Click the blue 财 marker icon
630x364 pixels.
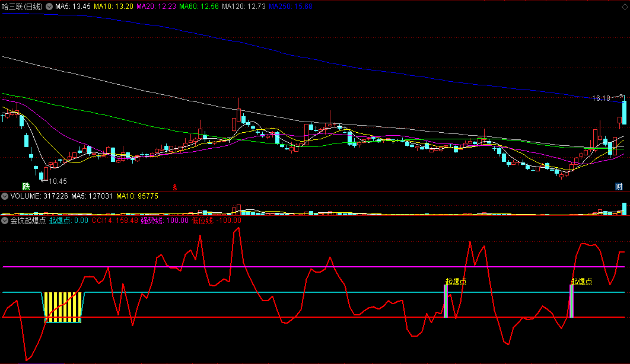point(619,187)
